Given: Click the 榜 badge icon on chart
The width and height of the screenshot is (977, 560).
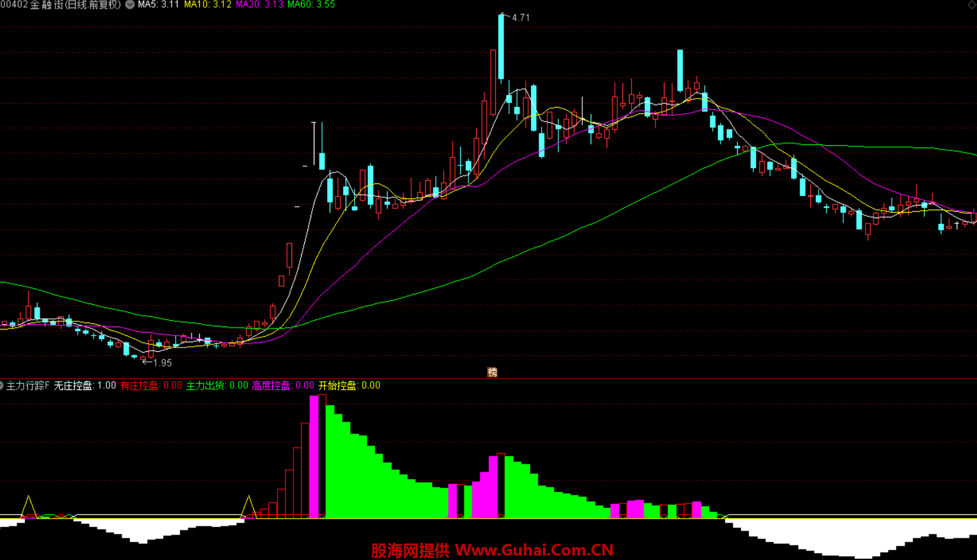Looking at the screenshot, I should pyautogui.click(x=492, y=372).
